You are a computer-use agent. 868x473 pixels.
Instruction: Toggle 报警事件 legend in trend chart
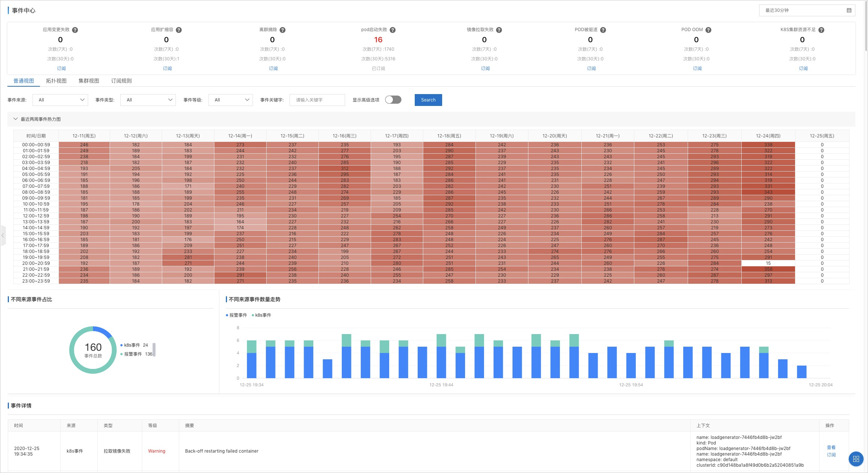236,315
